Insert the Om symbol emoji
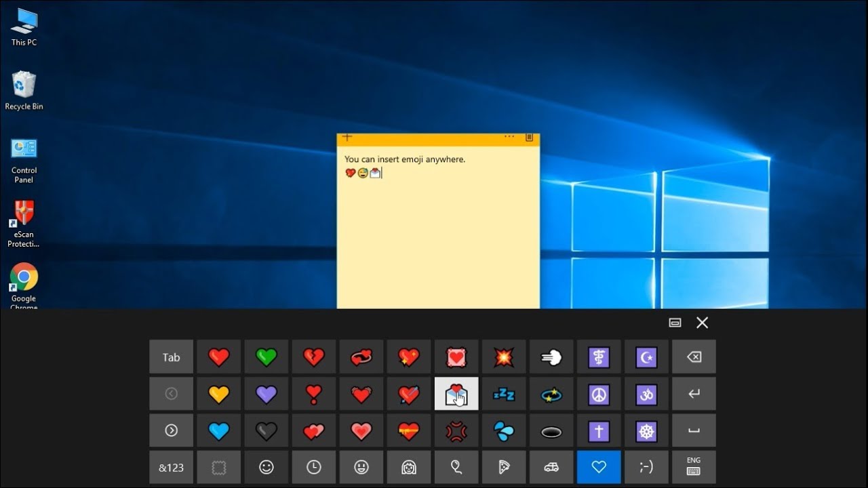The width and height of the screenshot is (868, 488). coord(646,394)
